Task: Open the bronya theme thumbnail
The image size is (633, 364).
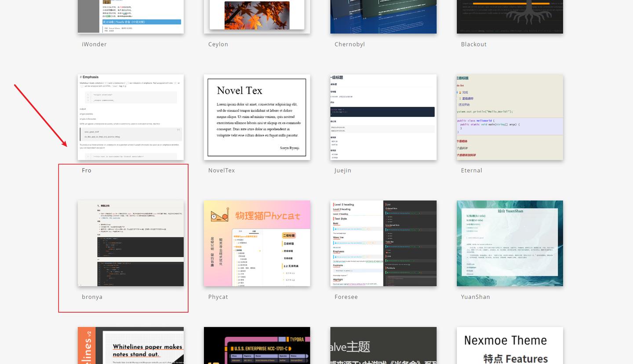Action: point(131,243)
